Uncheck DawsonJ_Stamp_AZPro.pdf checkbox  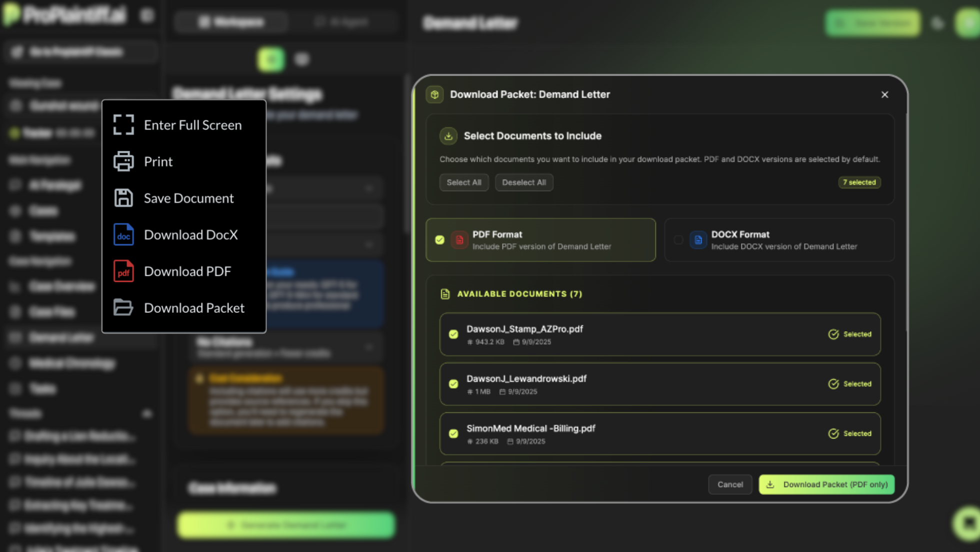click(453, 334)
